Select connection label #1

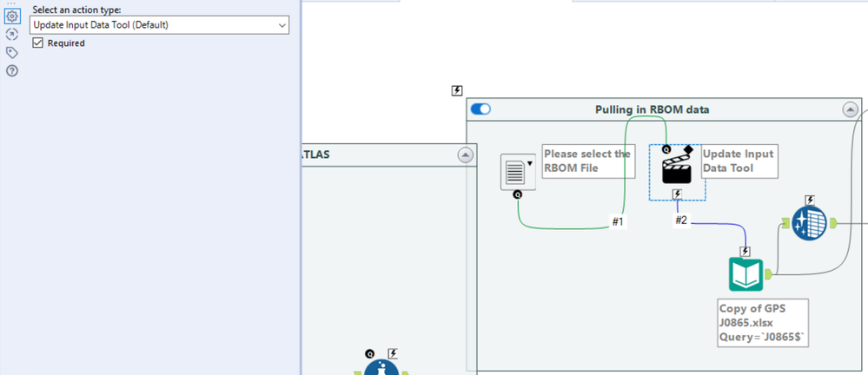click(x=618, y=222)
